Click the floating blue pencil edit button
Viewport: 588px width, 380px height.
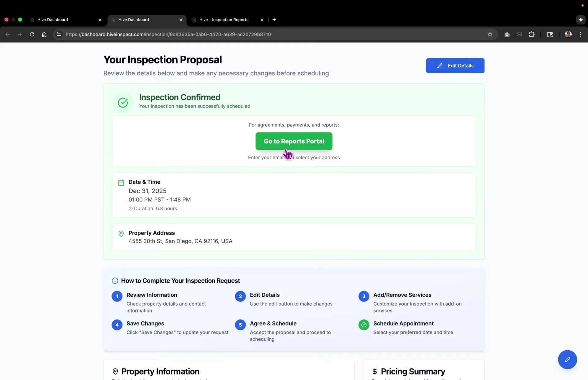pos(567,359)
